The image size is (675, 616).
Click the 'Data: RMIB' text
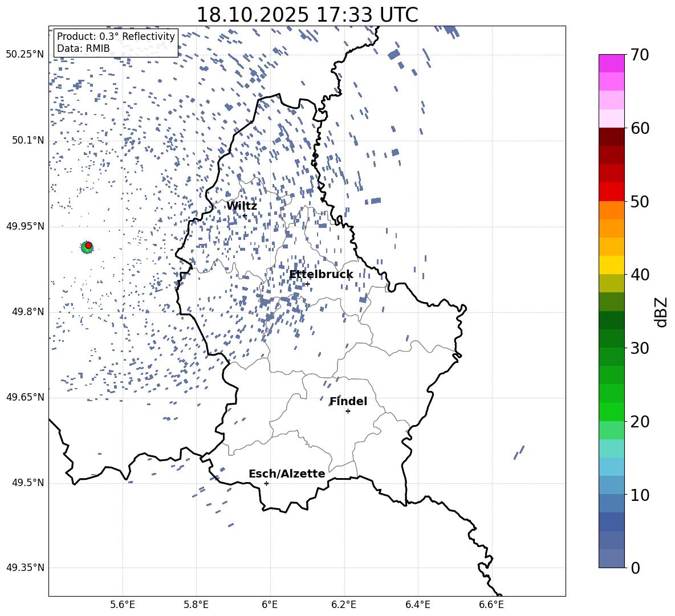pos(83,48)
